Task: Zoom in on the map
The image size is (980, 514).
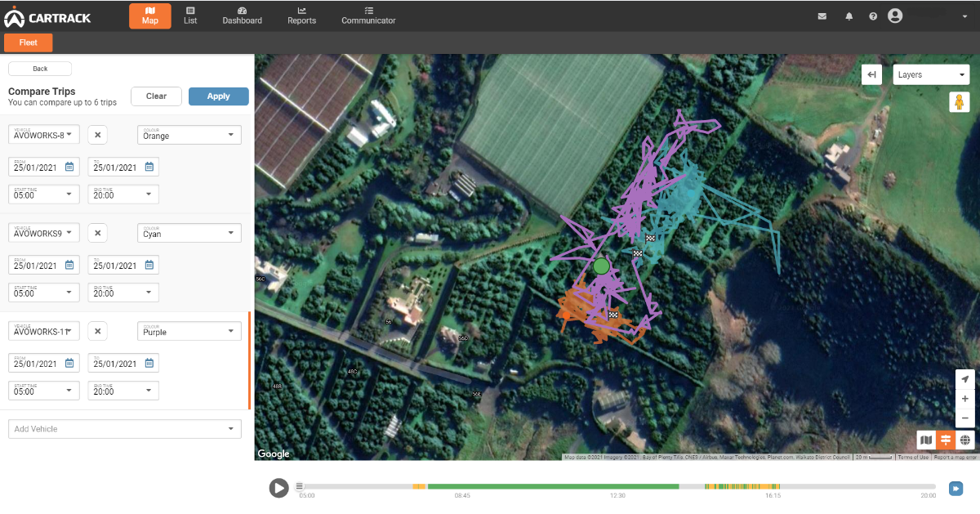Action: (x=965, y=399)
